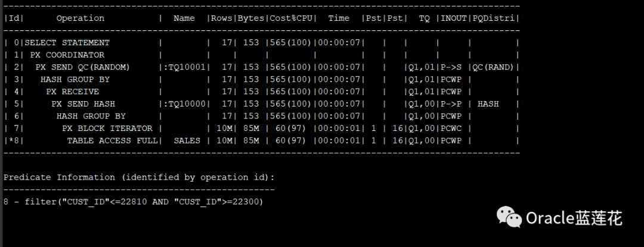This screenshot has height=247, width=644.
Task: Click the PX SEND QC(RANDOM) operation
Action: [x=82, y=67]
